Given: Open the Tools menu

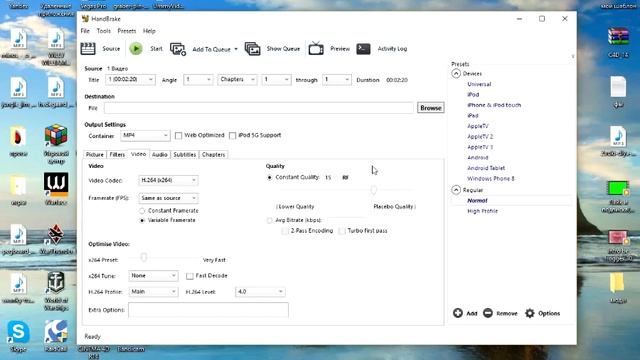Looking at the screenshot, I should pos(103,31).
